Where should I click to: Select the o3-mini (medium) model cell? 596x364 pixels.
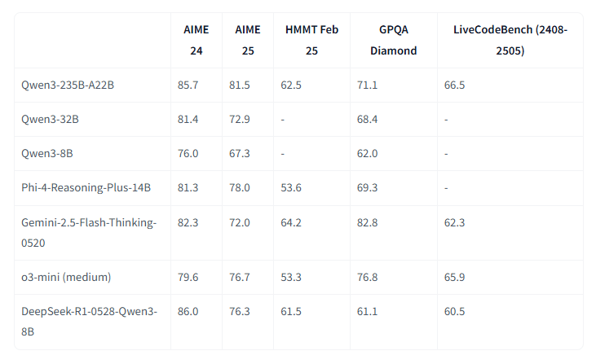66,277
